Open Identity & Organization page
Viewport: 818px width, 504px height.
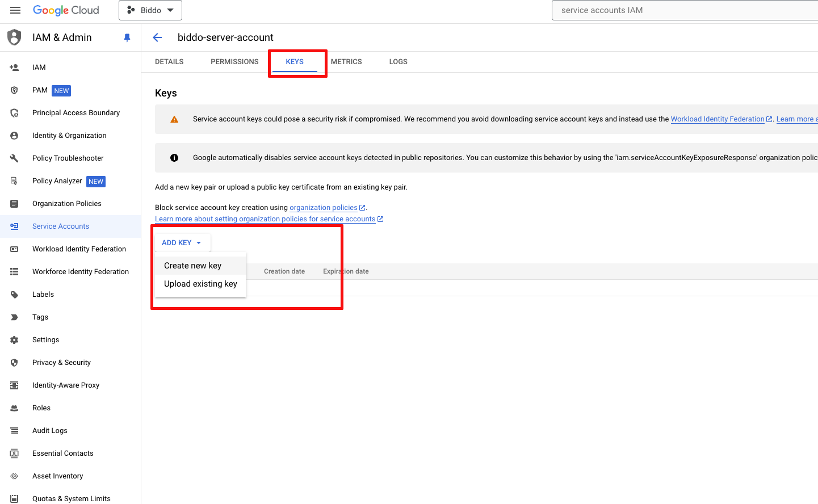[70, 136]
